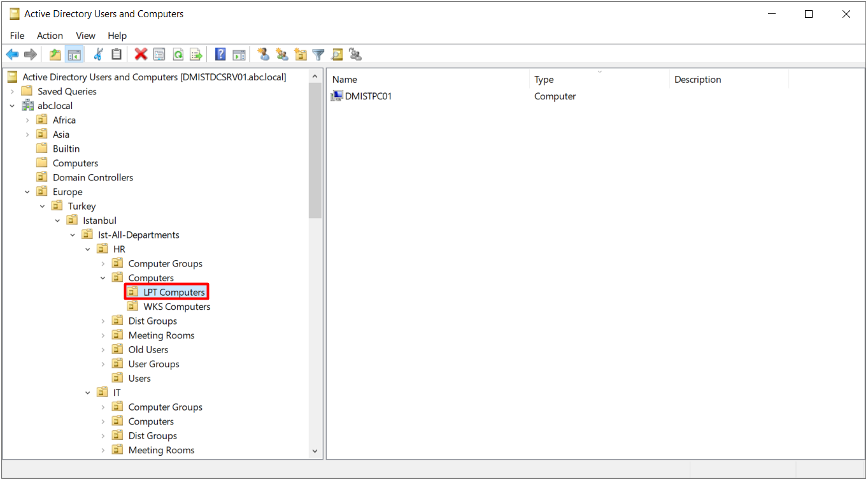The image size is (868, 480).
Task: Select the Turkey OU label
Action: point(82,206)
